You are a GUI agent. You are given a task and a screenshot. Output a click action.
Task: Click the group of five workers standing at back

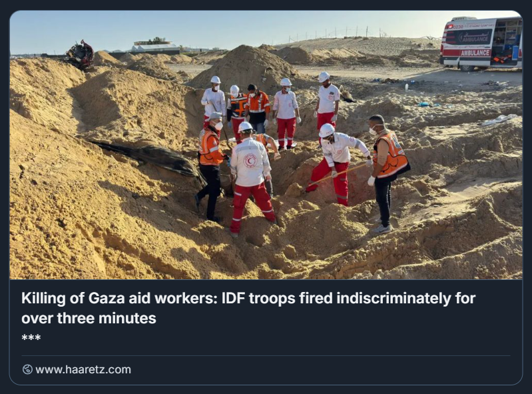coord(270,111)
